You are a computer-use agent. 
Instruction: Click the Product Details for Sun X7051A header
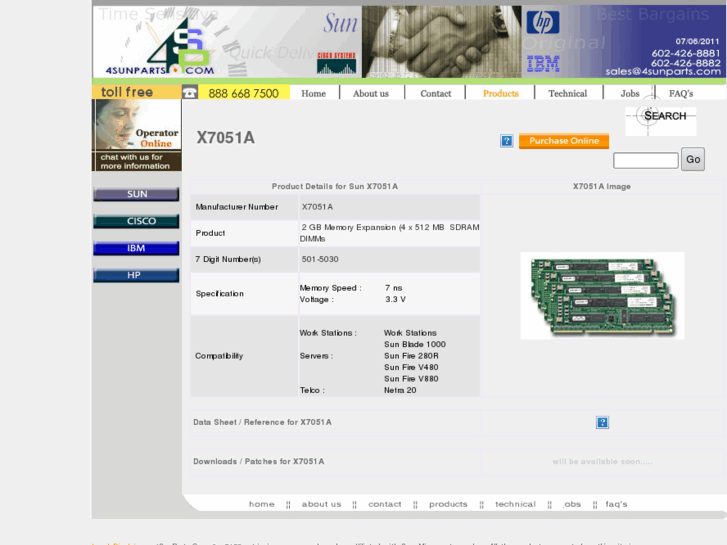click(x=335, y=186)
